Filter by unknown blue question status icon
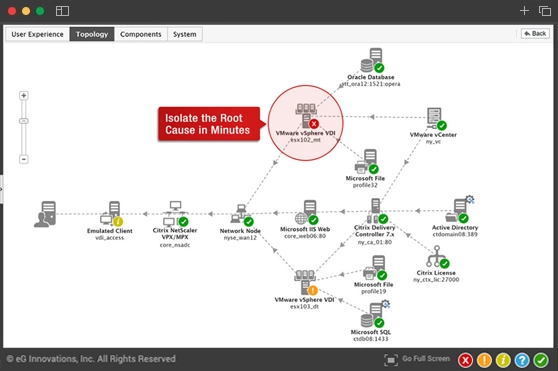This screenshot has height=371, width=558. click(x=522, y=360)
